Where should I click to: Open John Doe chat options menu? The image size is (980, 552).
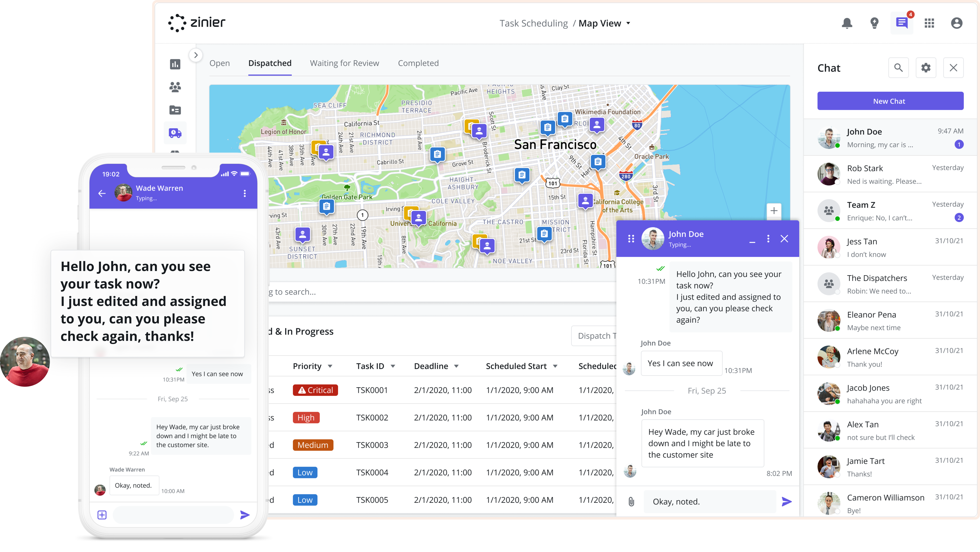(x=768, y=239)
